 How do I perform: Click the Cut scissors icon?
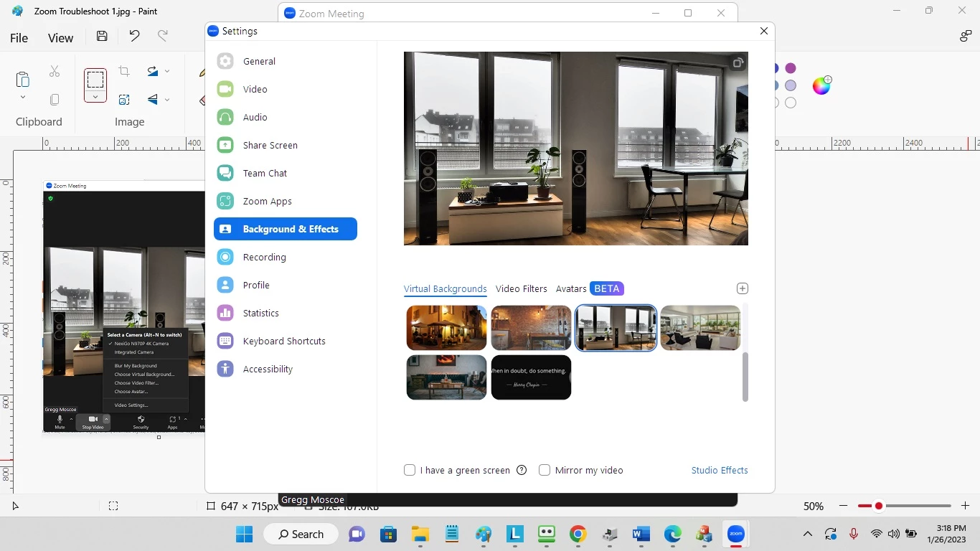[x=55, y=71]
